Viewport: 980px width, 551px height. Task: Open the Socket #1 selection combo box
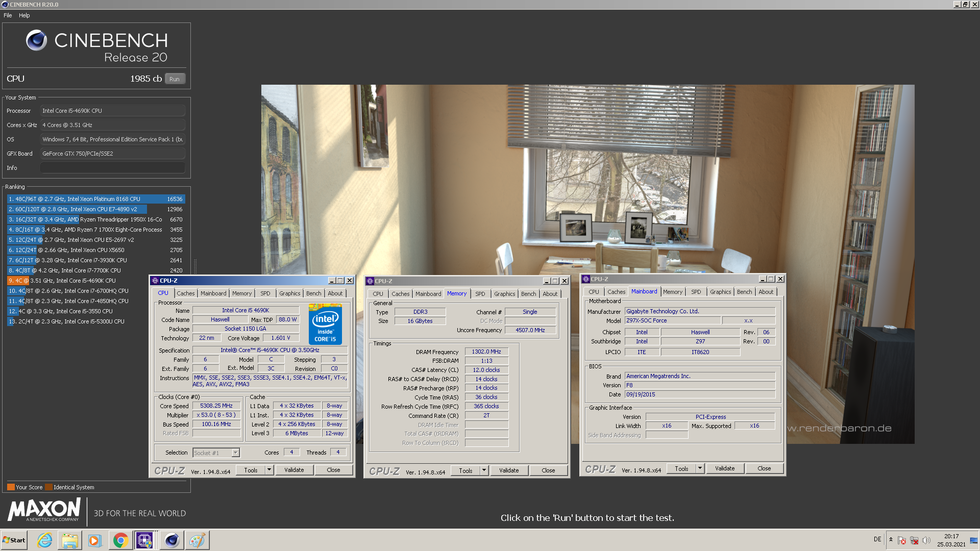[216, 453]
